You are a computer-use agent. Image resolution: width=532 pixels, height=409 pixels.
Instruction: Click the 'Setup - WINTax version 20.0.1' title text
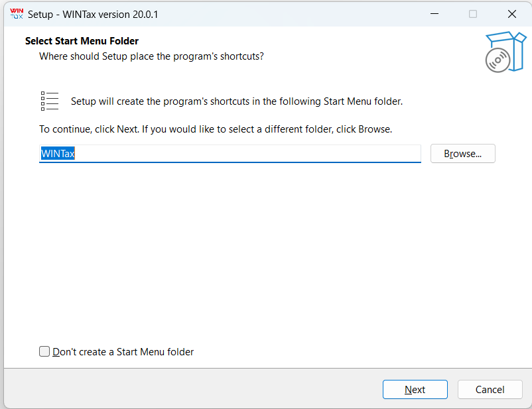click(x=93, y=15)
